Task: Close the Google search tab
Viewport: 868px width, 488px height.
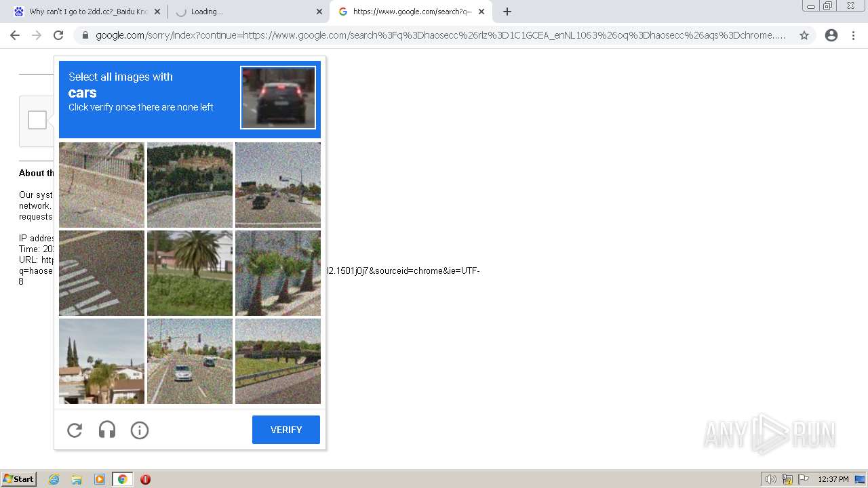Action: point(481,12)
